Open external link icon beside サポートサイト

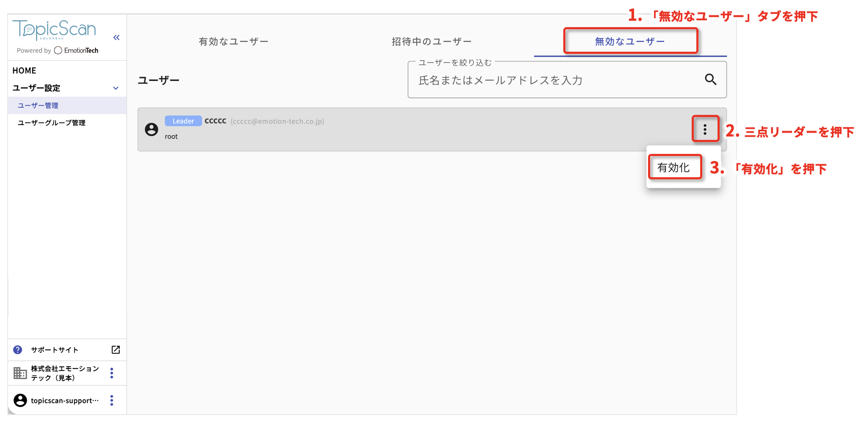tap(116, 350)
